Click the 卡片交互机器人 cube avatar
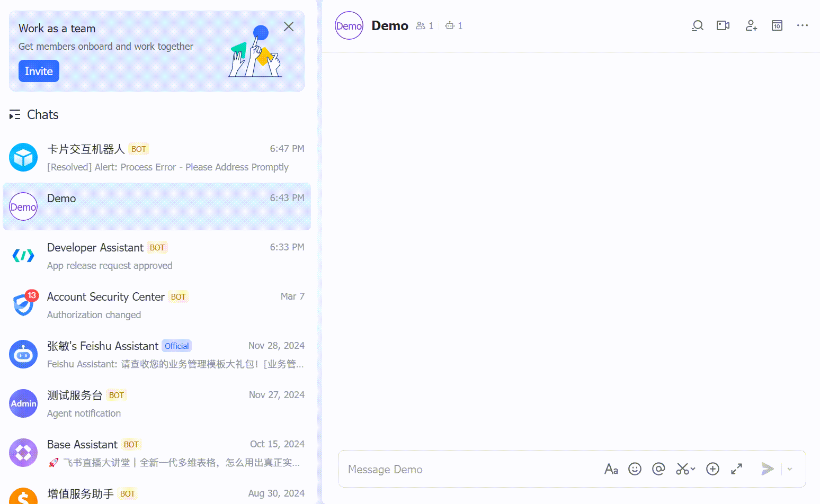Image resolution: width=820 pixels, height=504 pixels. click(x=23, y=157)
